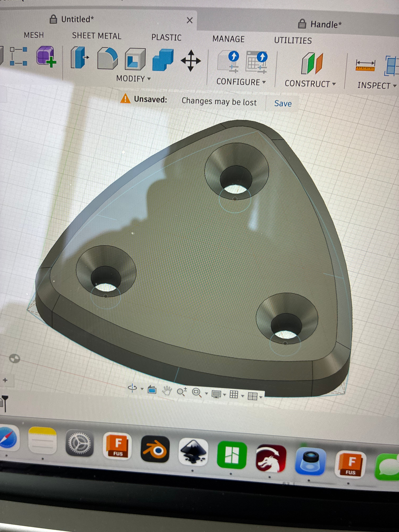Image resolution: width=399 pixels, height=532 pixels.
Task: Close the Untitled* document tab
Action: 189,20
